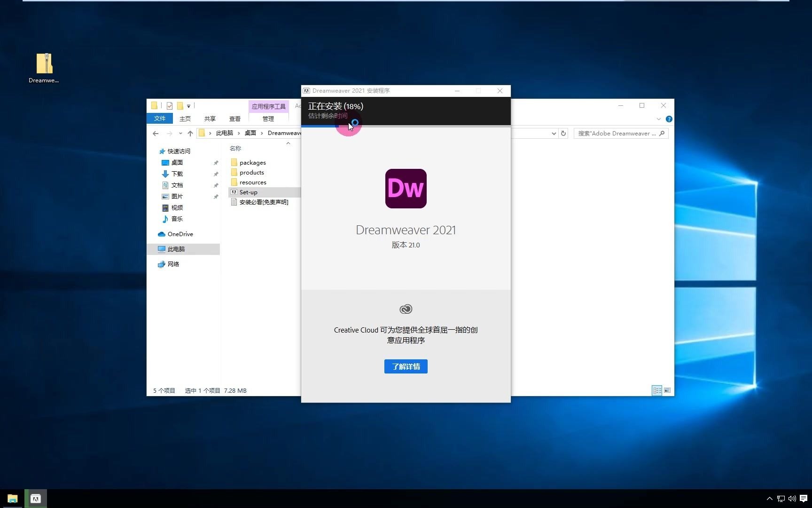
Task: Sort by 名称 column header
Action: click(235, 148)
